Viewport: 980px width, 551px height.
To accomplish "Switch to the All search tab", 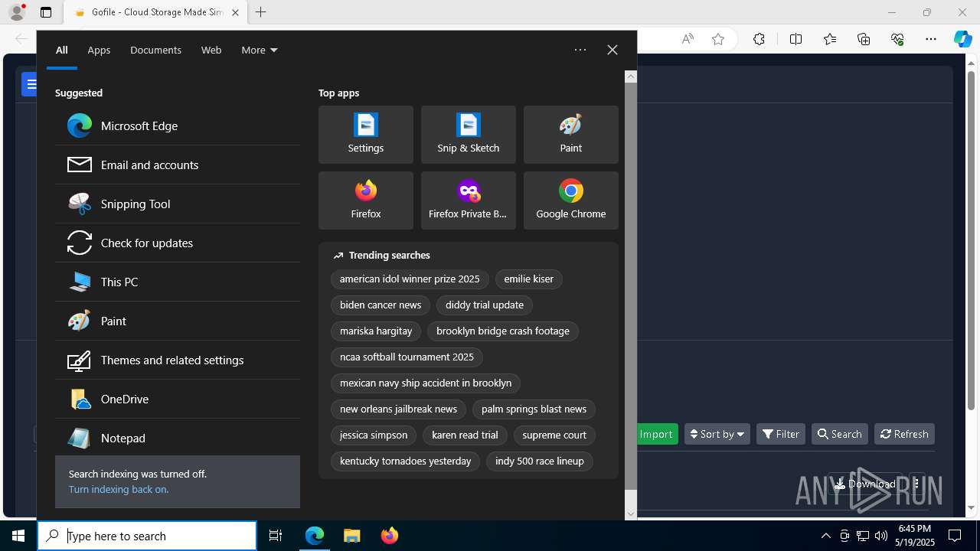I will (62, 50).
